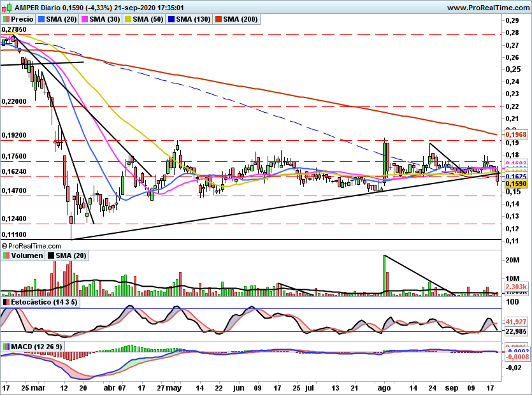Screen dimensions: 532x395
Task: Click the sep date marker
Action: [x=452, y=388]
